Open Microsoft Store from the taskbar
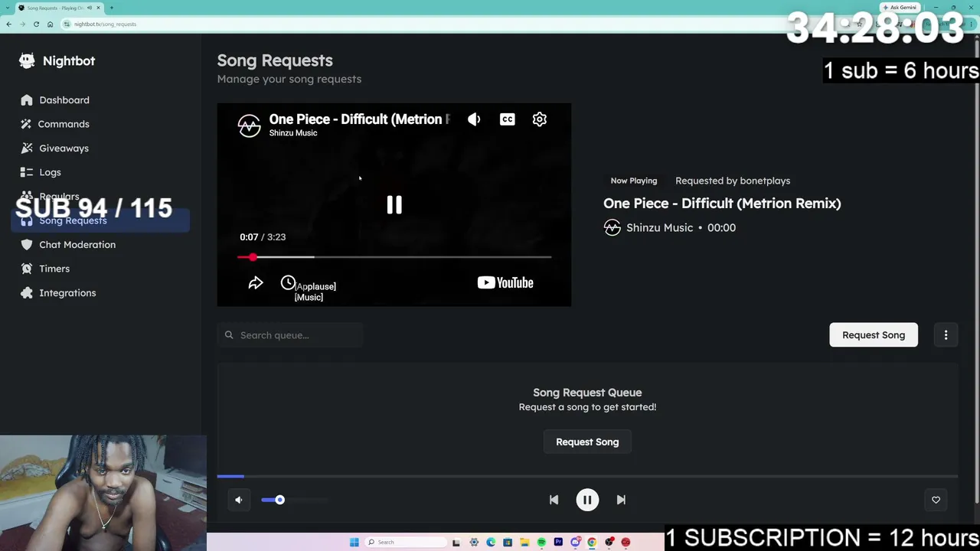980x551 pixels. (508, 543)
